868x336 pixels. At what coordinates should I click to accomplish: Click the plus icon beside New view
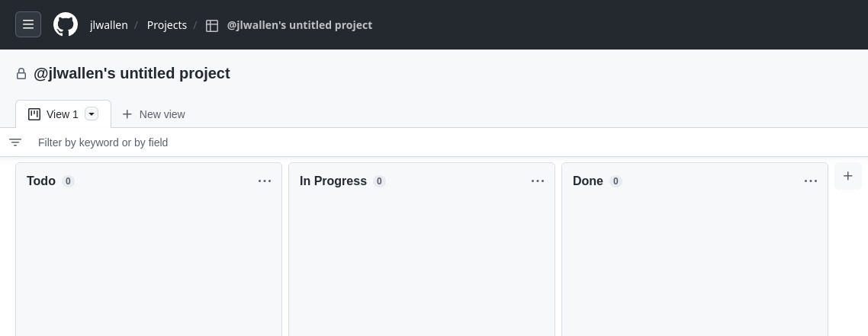coord(127,114)
